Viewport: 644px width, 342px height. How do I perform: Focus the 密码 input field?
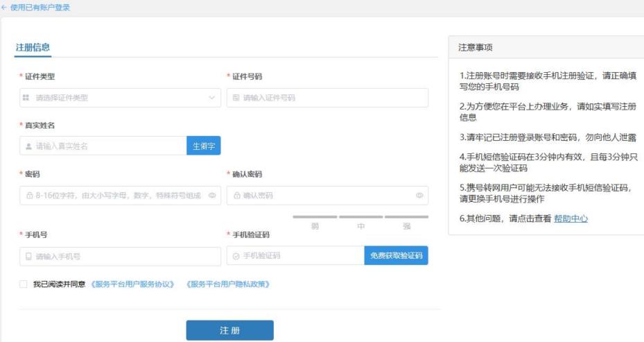tap(120, 196)
